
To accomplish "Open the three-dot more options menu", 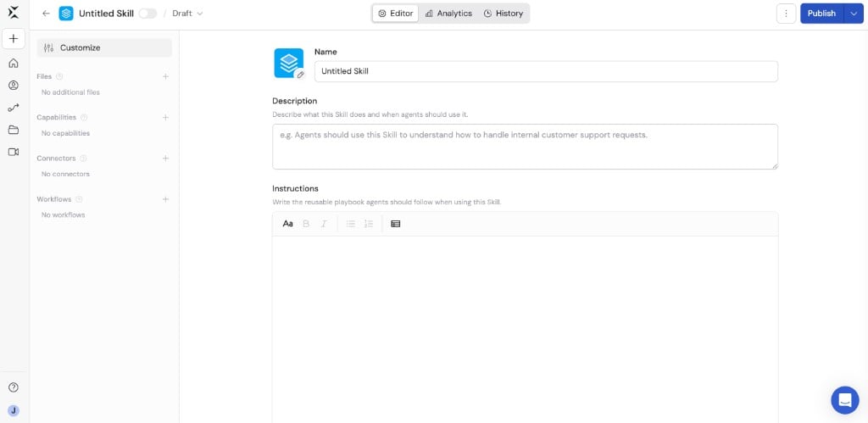I will [x=786, y=14].
